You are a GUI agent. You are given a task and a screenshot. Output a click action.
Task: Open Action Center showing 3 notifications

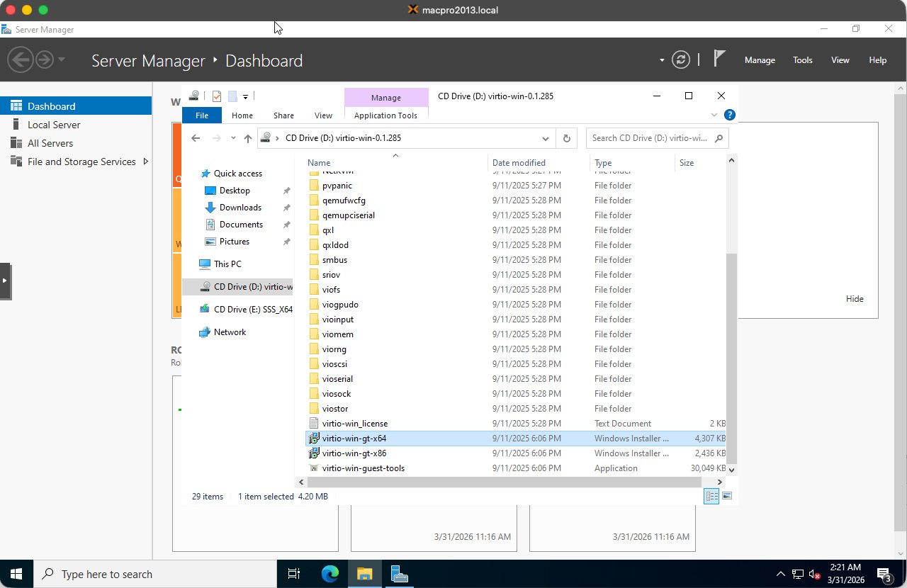(x=884, y=574)
